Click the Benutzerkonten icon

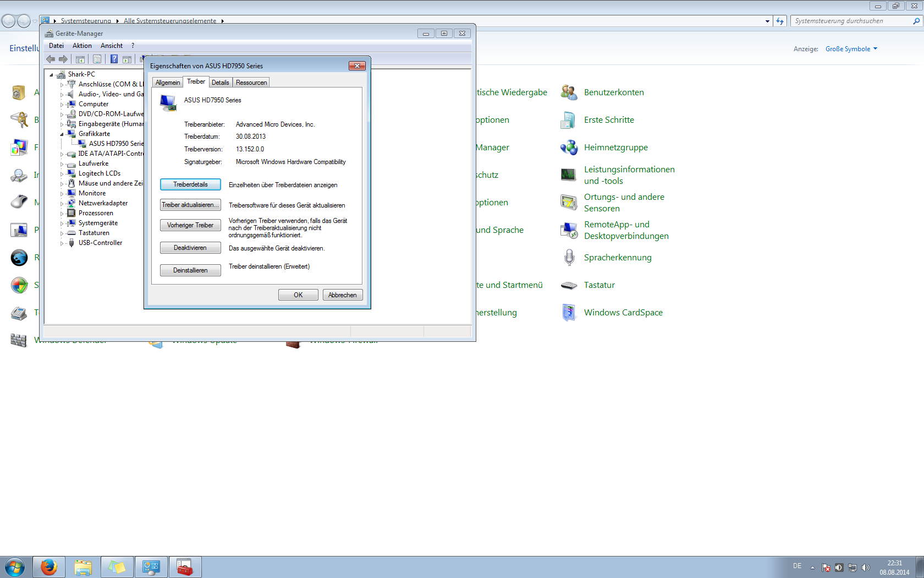569,92
